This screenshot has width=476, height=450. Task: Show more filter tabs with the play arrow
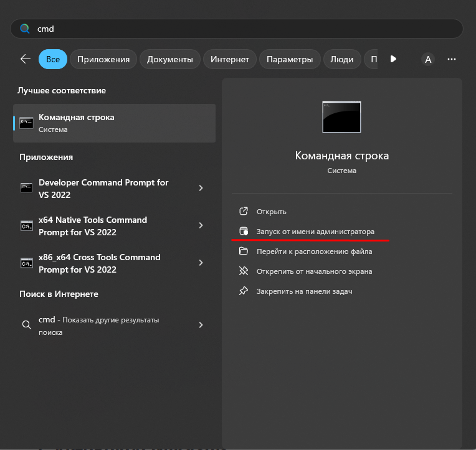(393, 59)
